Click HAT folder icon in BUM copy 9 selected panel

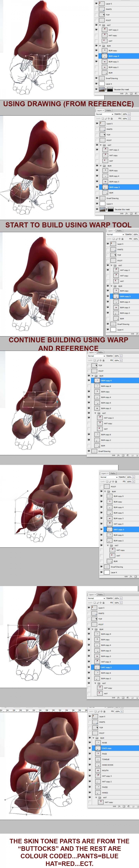click(x=99, y=413)
